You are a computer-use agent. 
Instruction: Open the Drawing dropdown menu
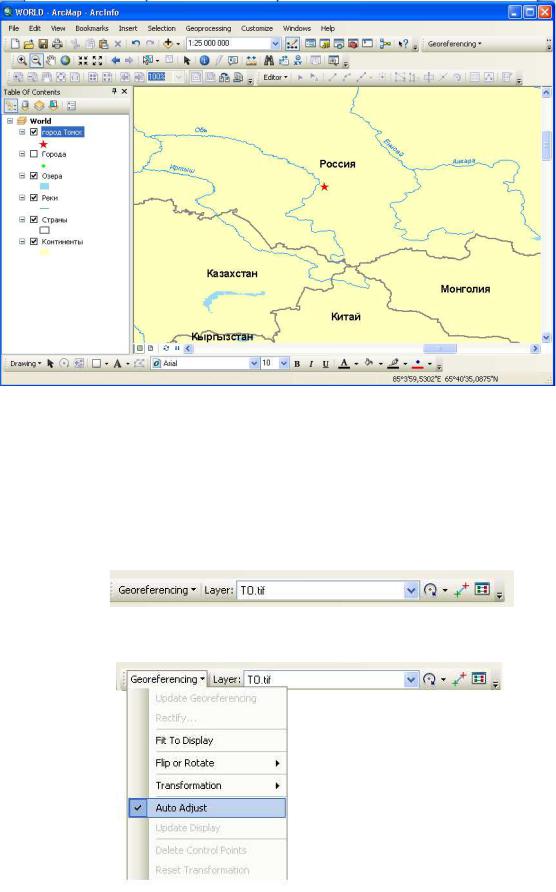26,364
